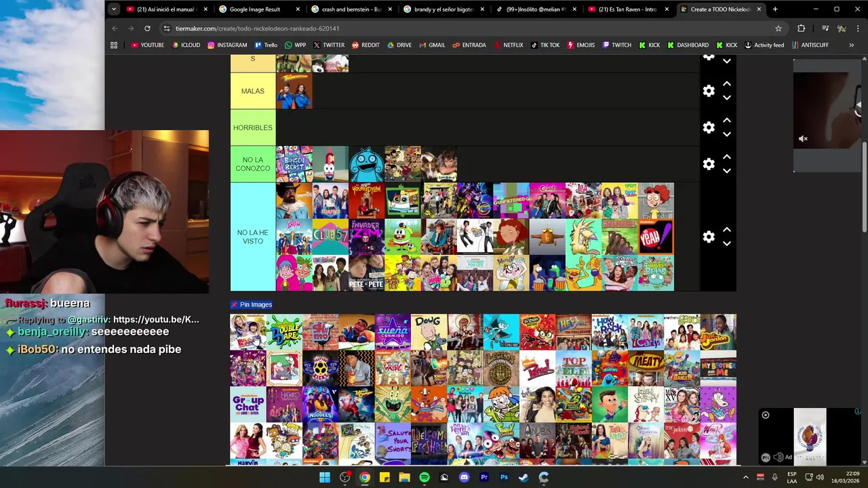Image resolution: width=868 pixels, height=488 pixels.
Task: Move HORRIBLES tier down with arrow
Action: click(x=726, y=134)
